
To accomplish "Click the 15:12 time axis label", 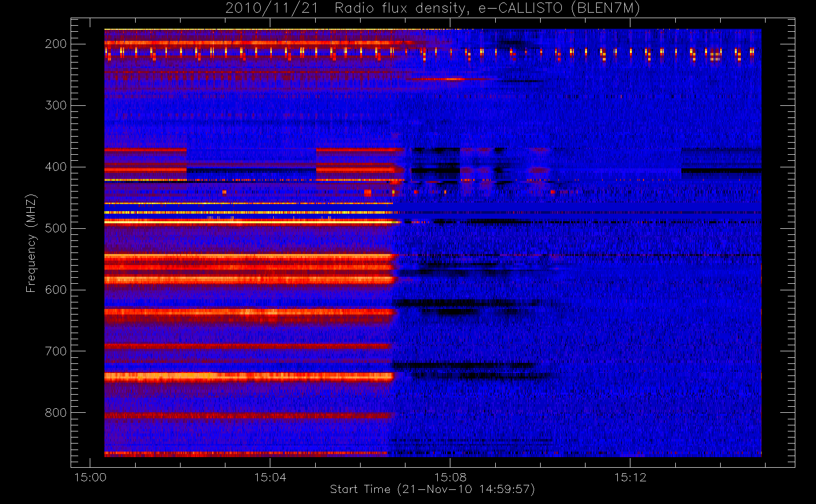I will tap(630, 477).
